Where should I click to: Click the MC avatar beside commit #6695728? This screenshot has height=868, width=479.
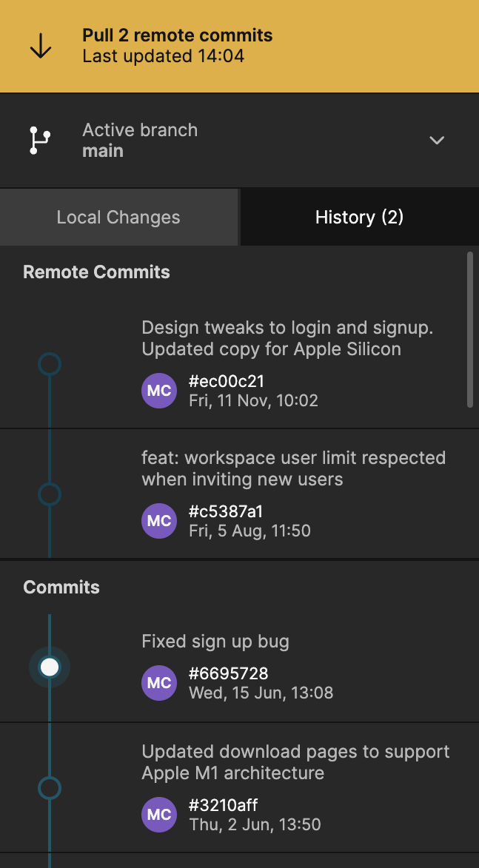click(x=159, y=683)
